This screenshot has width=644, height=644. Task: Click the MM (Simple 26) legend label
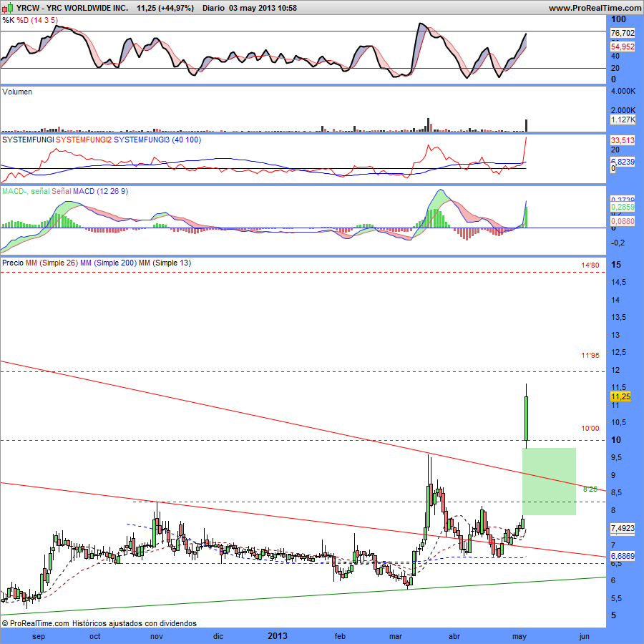click(x=52, y=263)
